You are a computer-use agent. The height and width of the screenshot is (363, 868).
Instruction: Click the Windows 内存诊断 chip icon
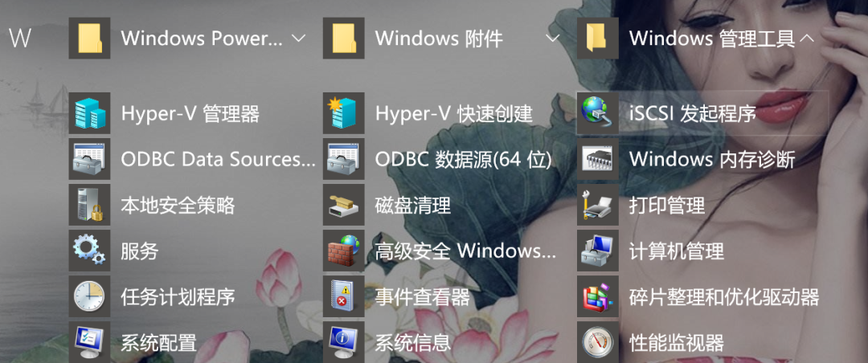click(598, 159)
